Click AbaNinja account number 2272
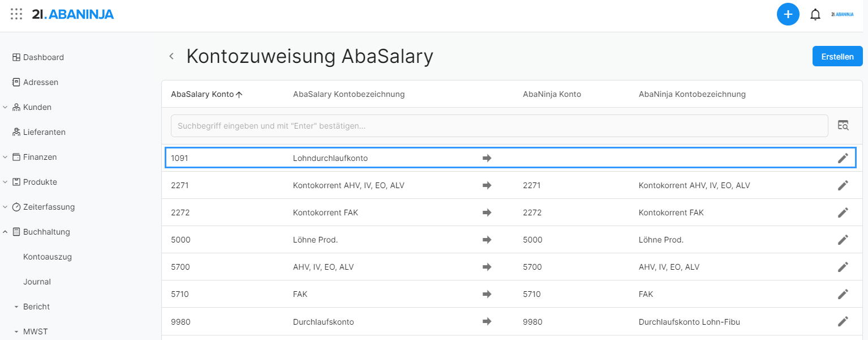This screenshot has height=340, width=868. [x=532, y=212]
